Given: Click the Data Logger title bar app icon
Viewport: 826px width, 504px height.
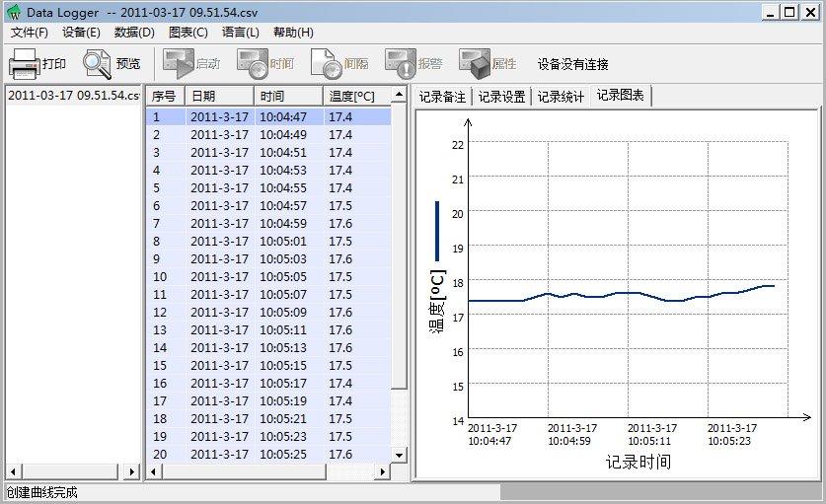Looking at the screenshot, I should pyautogui.click(x=14, y=12).
